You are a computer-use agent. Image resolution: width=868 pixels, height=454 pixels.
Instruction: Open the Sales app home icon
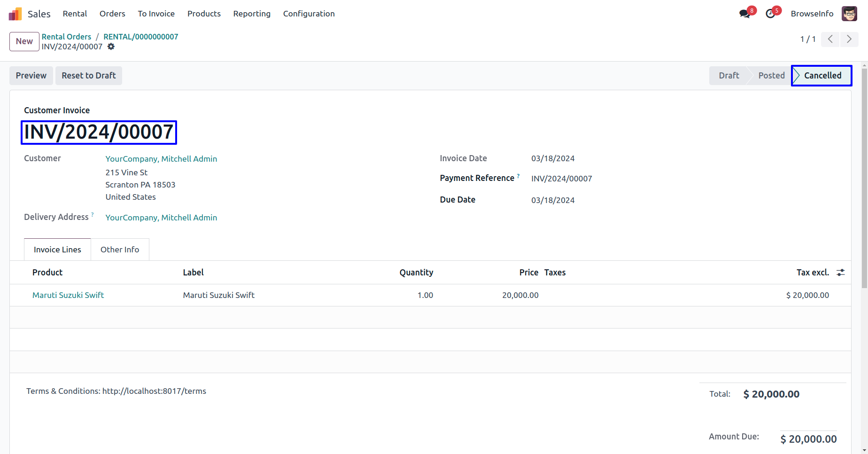[15, 14]
